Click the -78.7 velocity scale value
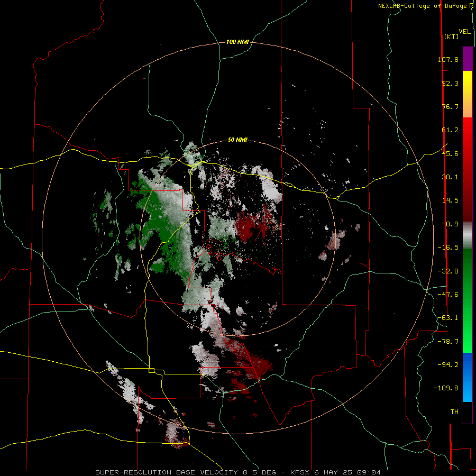 [448, 342]
